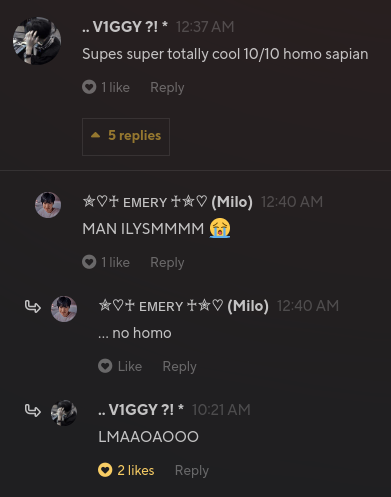Screen dimensions: 391x497
Task: Reply to the MAN ILYSMMMM comment
Action: (167, 262)
